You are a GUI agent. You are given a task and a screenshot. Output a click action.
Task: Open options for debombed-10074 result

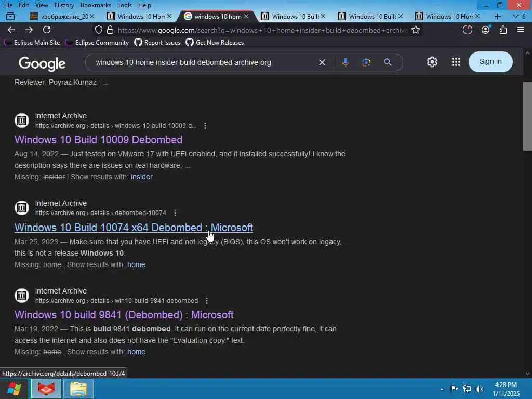[x=175, y=213]
